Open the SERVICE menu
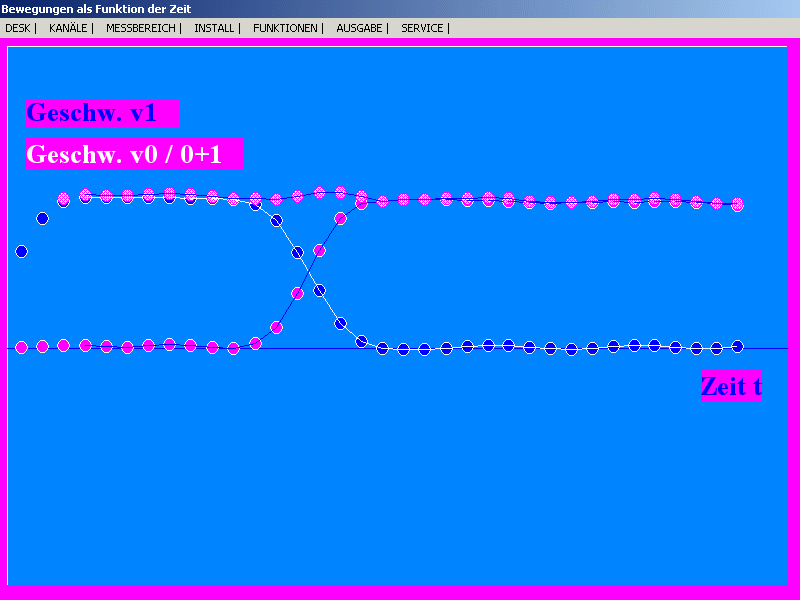 [422, 28]
